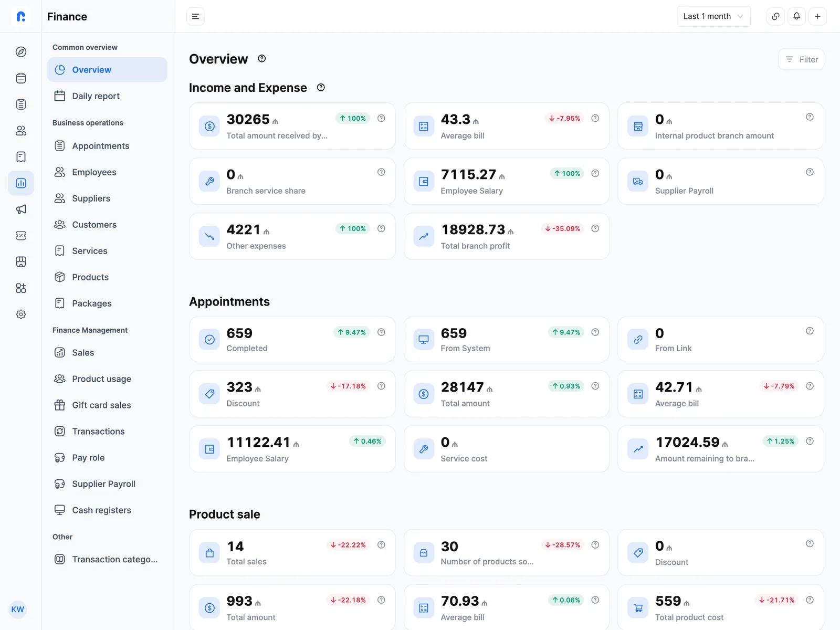Open the notifications bell icon

point(796,16)
